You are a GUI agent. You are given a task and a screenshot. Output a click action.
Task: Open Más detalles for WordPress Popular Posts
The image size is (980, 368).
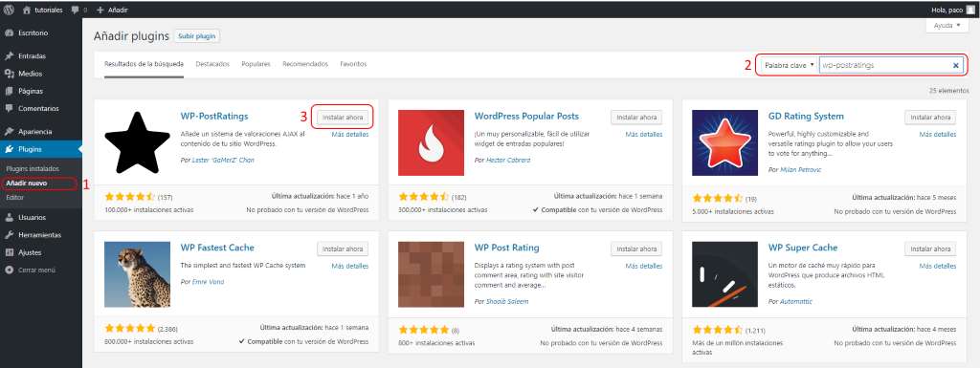tap(644, 134)
